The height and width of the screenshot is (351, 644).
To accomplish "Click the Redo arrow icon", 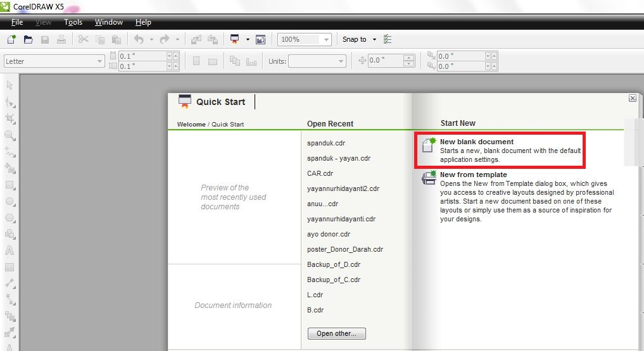I will [165, 39].
